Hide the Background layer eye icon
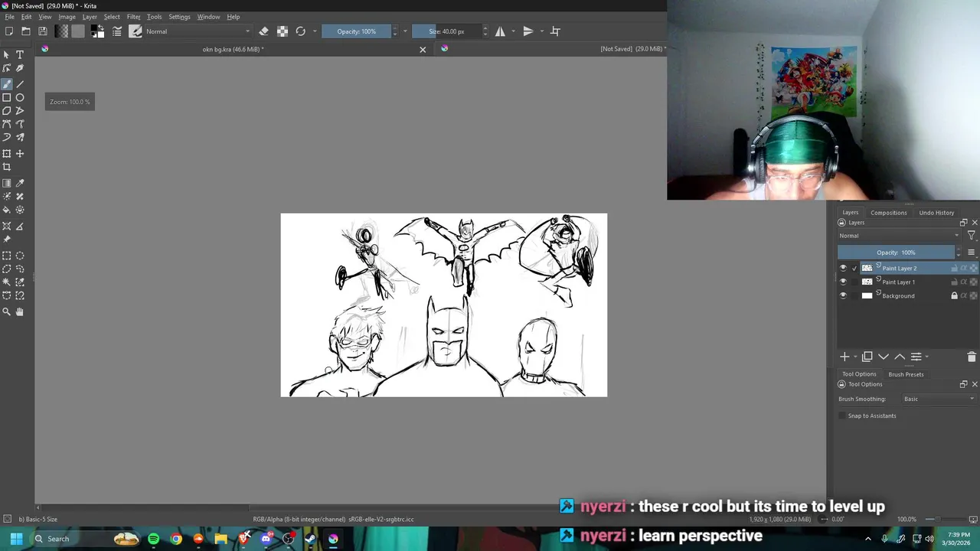The height and width of the screenshot is (551, 980). (843, 295)
